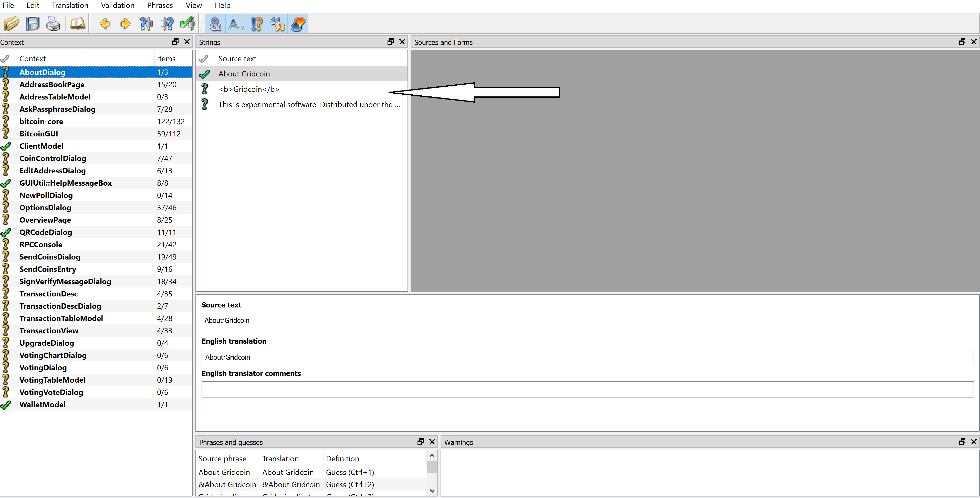Open phrase book via book icon

point(77,24)
